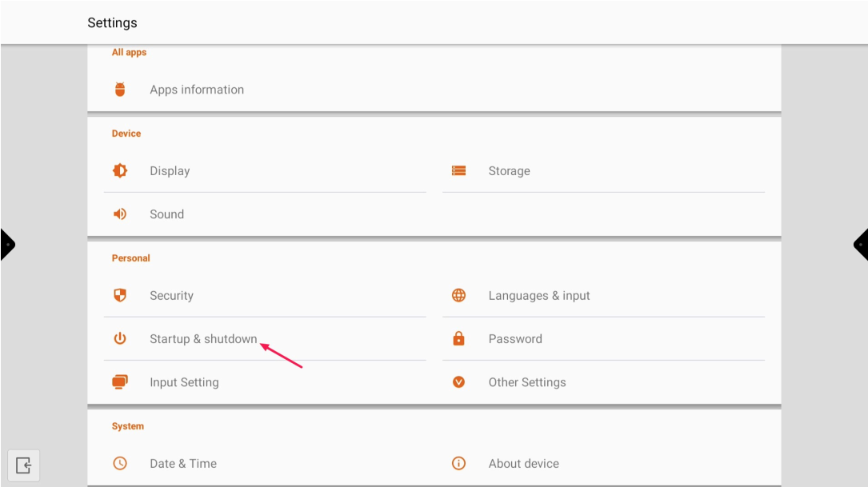Screen dimensions: 868x487
Task: Click the Date & Time clock icon
Action: [x=120, y=463]
